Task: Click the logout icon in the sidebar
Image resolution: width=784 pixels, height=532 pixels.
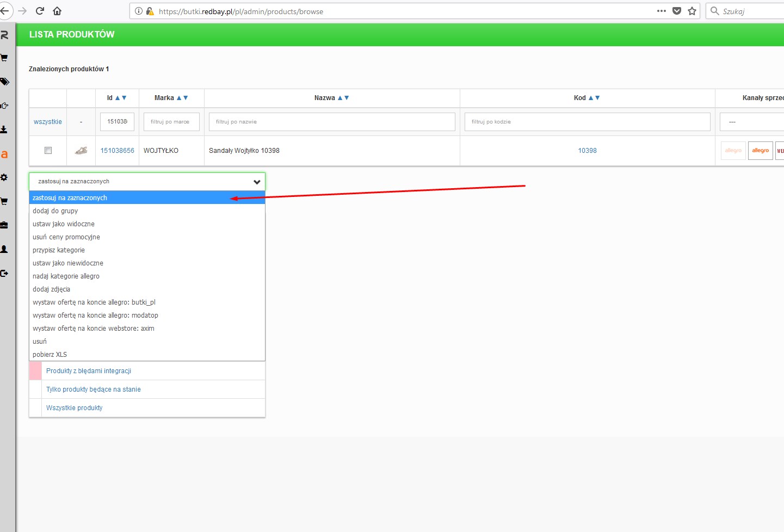Action: 4,273
